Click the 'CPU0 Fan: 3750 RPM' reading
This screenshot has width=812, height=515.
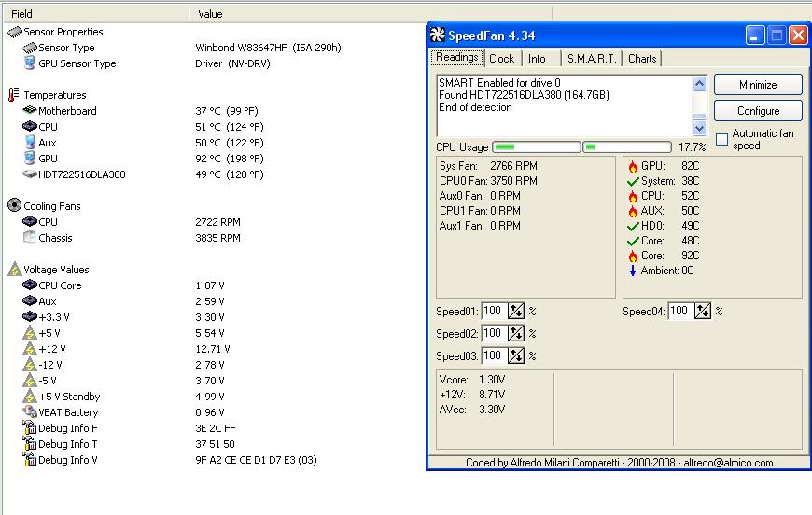[x=488, y=181]
